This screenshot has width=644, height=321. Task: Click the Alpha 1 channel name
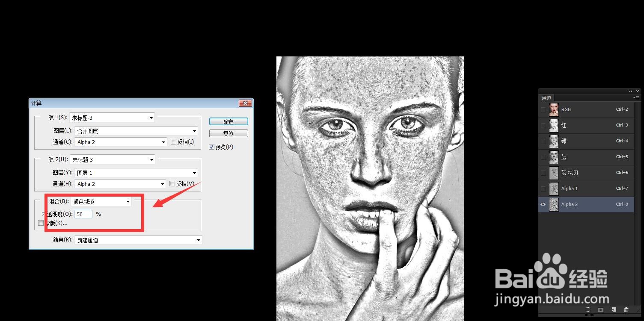click(x=570, y=188)
